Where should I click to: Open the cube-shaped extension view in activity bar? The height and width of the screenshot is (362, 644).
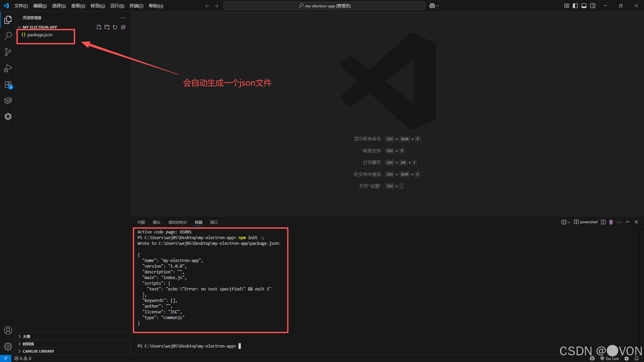tap(8, 100)
